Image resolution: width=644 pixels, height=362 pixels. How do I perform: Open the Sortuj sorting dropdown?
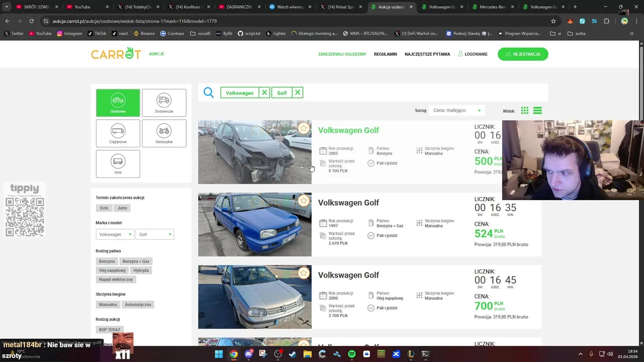[x=456, y=111]
